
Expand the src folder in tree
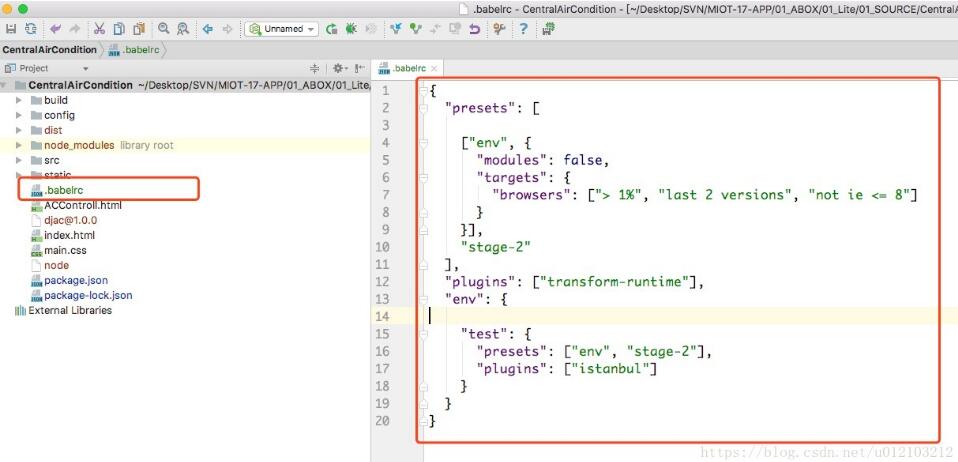[19, 160]
